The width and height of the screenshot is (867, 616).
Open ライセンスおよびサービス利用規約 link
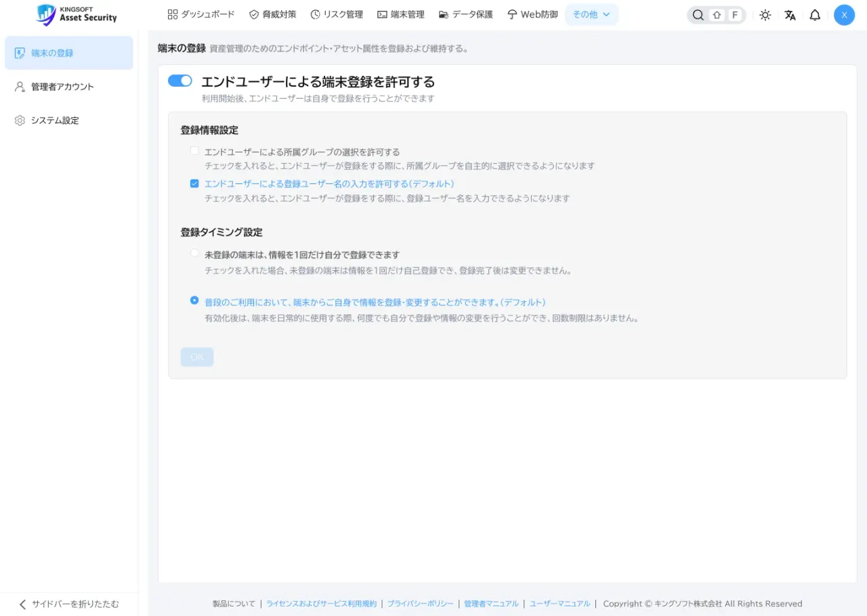(x=321, y=604)
